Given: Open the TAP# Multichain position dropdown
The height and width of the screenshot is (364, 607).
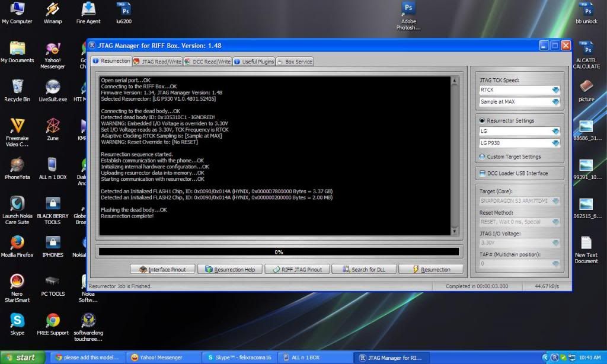Looking at the screenshot, I should point(520,263).
